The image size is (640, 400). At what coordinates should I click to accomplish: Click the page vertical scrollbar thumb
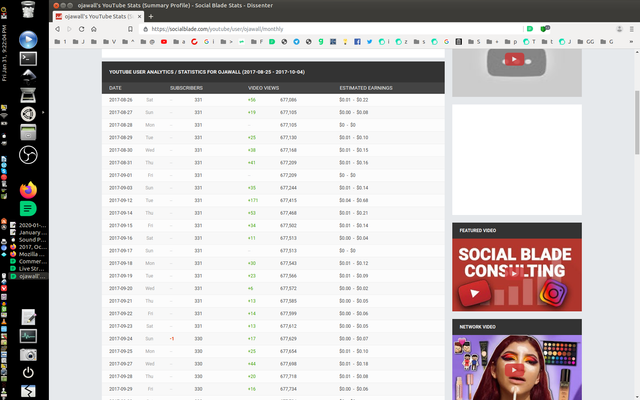[637, 122]
